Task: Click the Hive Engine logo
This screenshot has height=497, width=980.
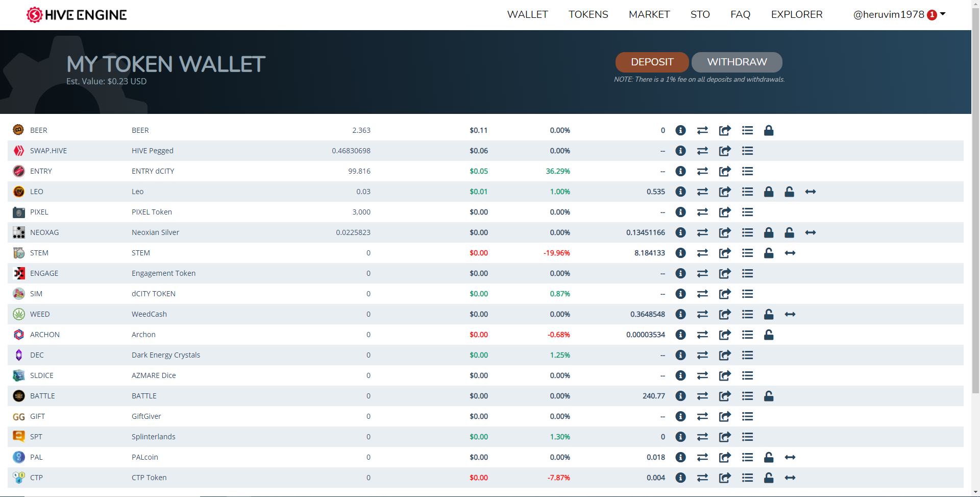Action: (77, 15)
